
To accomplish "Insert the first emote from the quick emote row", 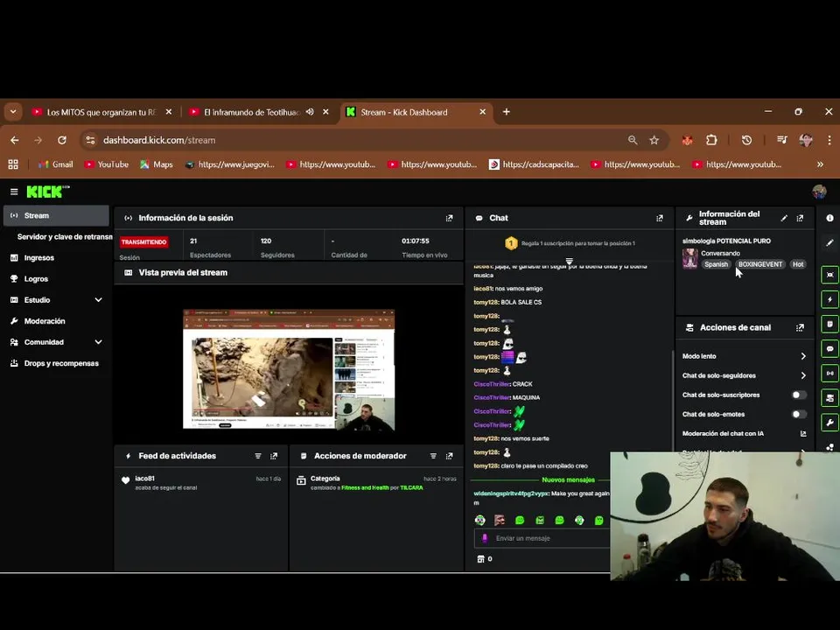I will [x=480, y=520].
